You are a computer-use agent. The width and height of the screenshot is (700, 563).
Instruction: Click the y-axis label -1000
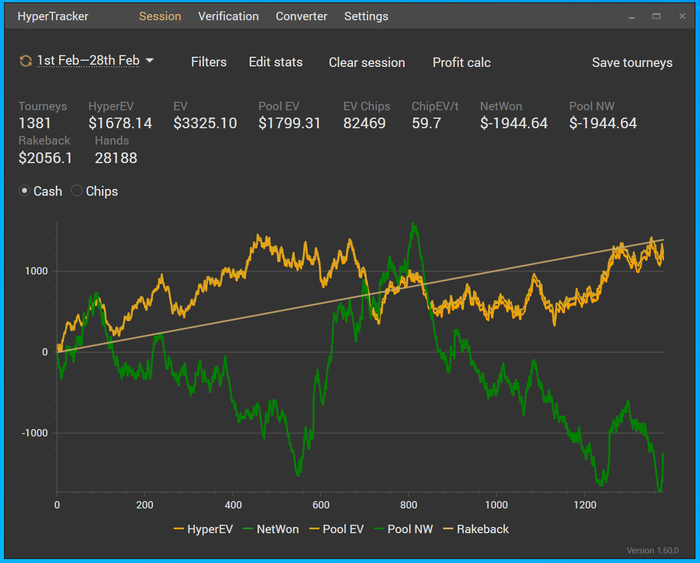click(35, 433)
